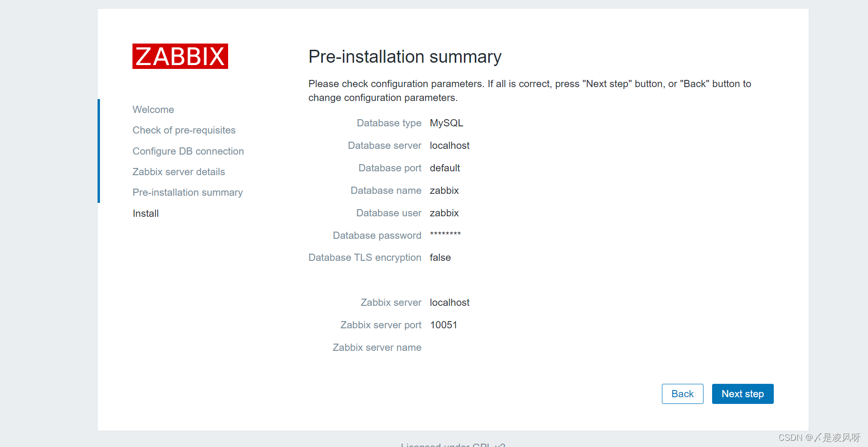Image resolution: width=868 pixels, height=447 pixels.
Task: Click the instructions paragraph about configuration parameters
Action: (530, 90)
